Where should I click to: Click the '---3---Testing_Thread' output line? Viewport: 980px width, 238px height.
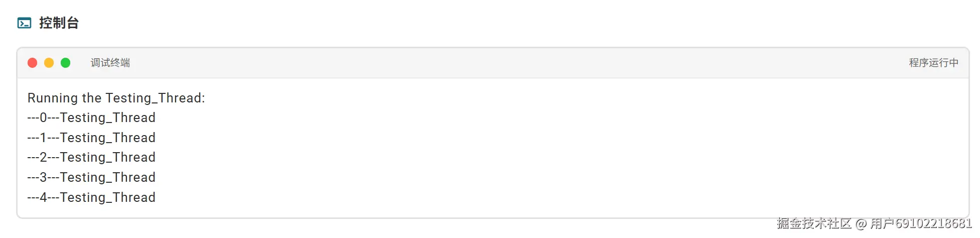coord(91,177)
